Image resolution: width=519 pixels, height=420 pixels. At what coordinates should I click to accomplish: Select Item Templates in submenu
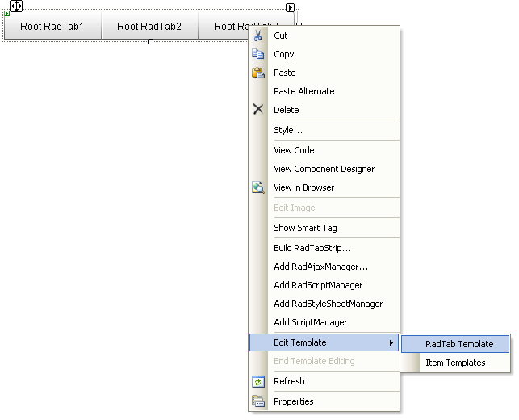click(455, 363)
